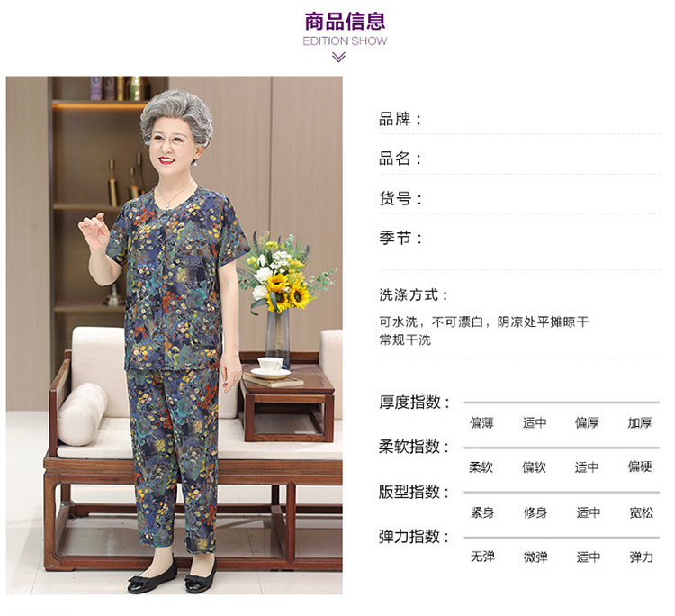
Task: Select 紧身 fit option
Action: 482,512
